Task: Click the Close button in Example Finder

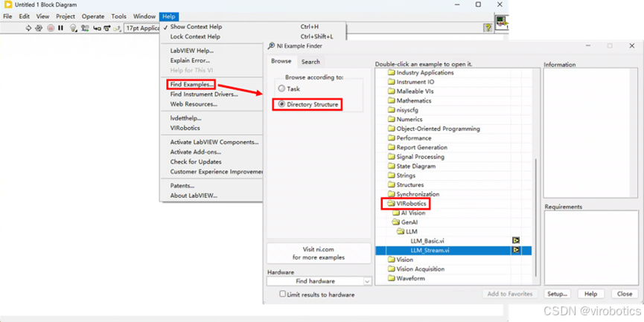Action: tap(625, 294)
